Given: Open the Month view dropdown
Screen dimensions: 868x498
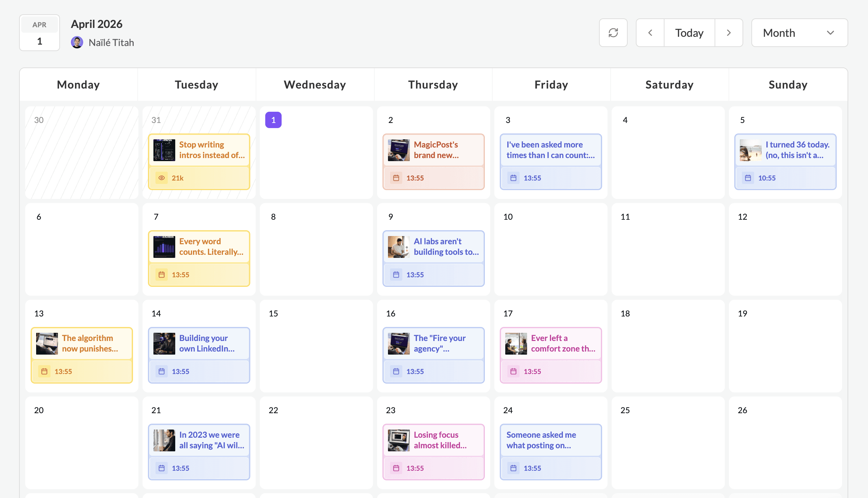Looking at the screenshot, I should click(x=799, y=33).
